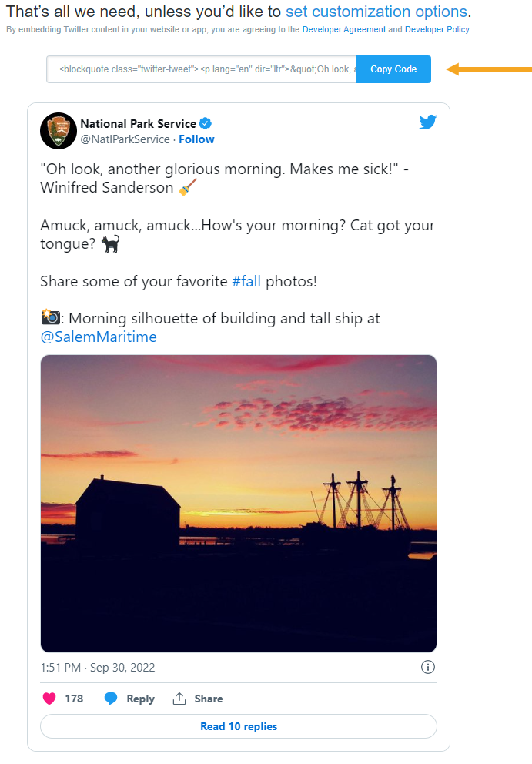Click the share upload arrow icon
The height and width of the screenshot is (764, 532).
(x=179, y=699)
